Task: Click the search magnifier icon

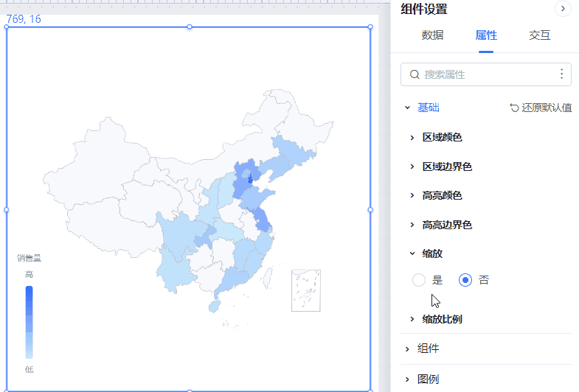Action: [415, 74]
